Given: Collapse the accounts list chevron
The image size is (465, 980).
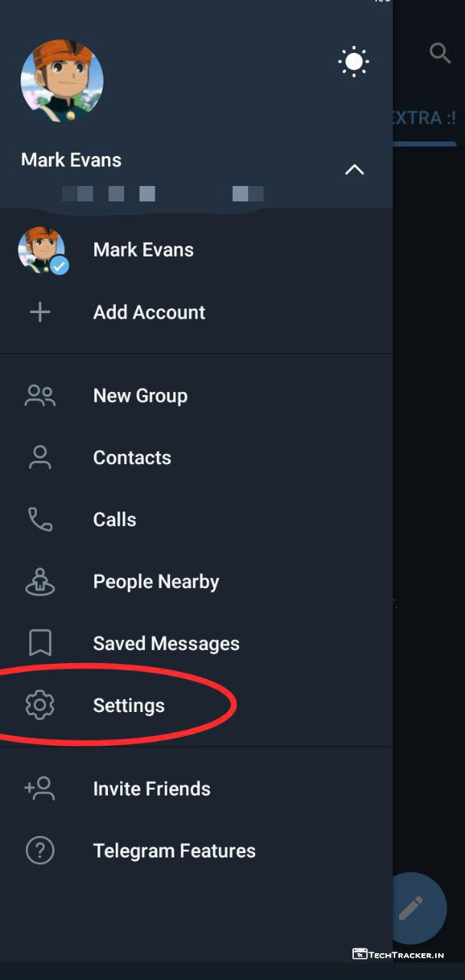Looking at the screenshot, I should (354, 170).
